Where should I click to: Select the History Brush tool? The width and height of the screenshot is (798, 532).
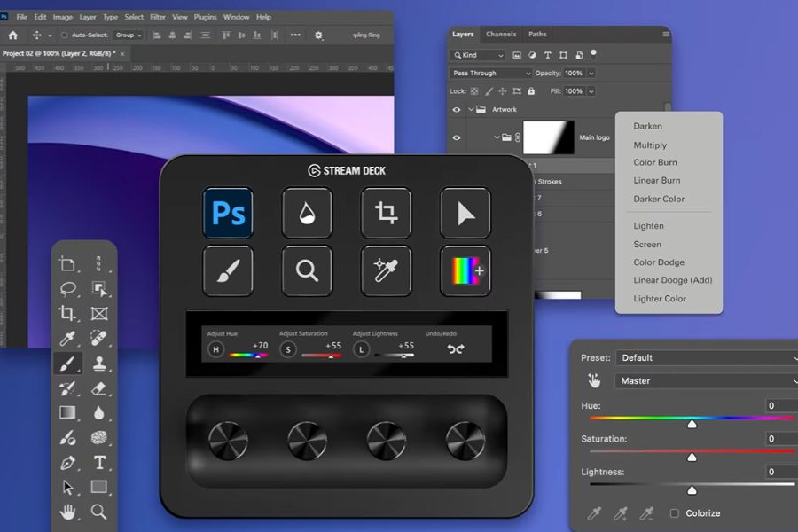click(x=67, y=388)
